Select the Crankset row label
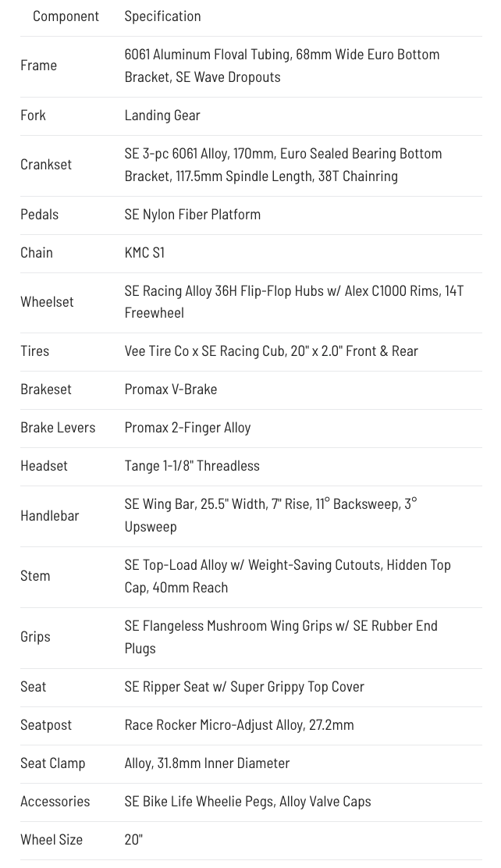The width and height of the screenshot is (501, 868). (46, 165)
